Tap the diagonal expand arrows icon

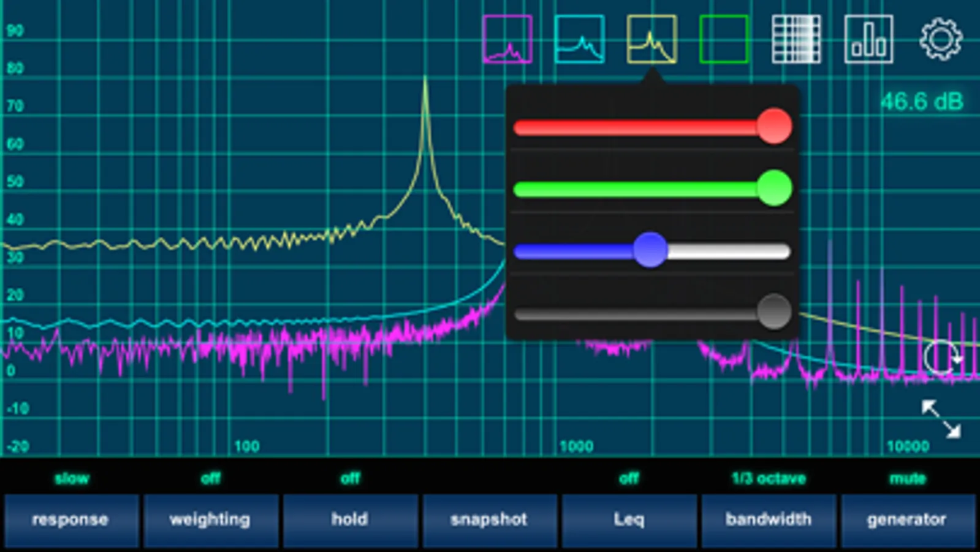pyautogui.click(x=941, y=419)
